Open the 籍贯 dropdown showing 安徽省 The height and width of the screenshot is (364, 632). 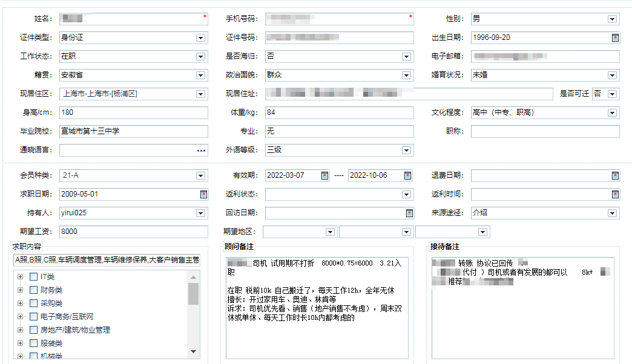[x=200, y=76]
